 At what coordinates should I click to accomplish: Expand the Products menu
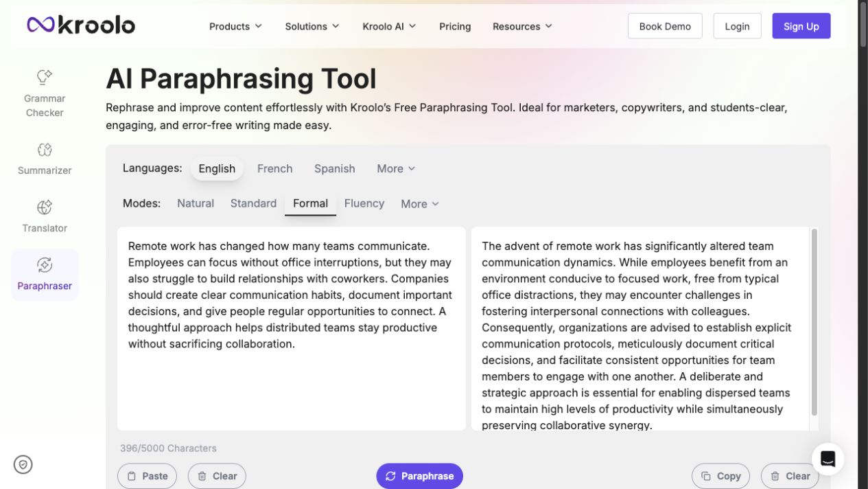[x=235, y=26]
